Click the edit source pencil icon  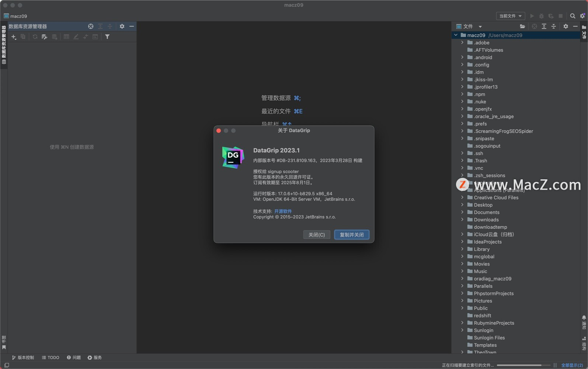[76, 37]
